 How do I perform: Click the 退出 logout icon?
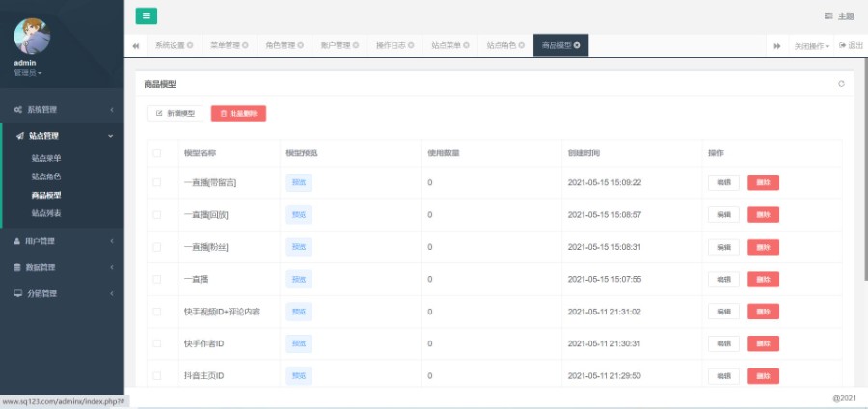tap(842, 45)
